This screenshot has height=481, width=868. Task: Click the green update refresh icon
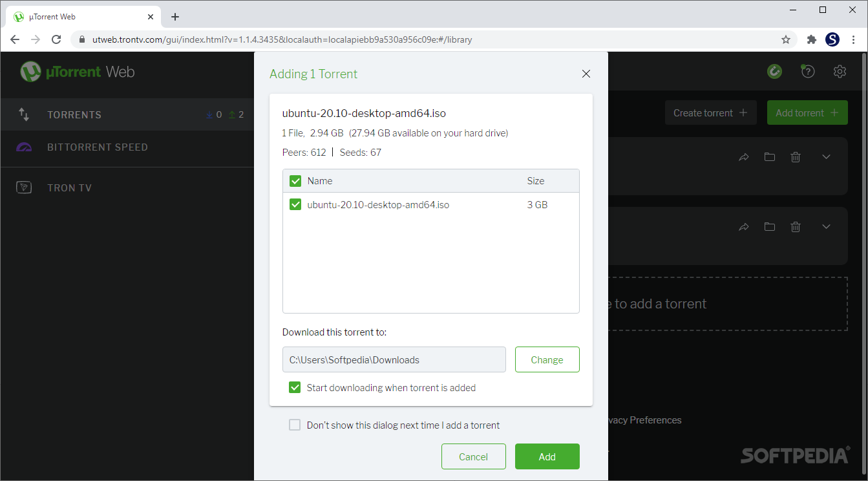pyautogui.click(x=775, y=72)
